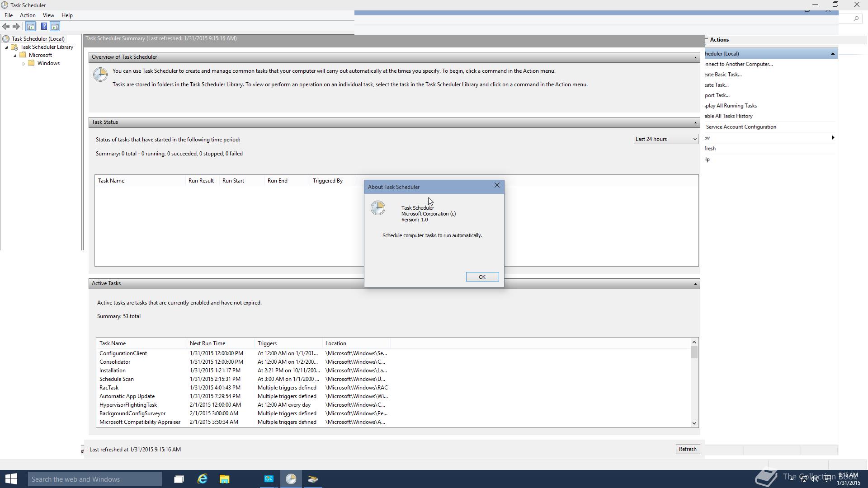Click Refresh in the Actions pane
The width and height of the screenshot is (868, 488).
pos(710,149)
